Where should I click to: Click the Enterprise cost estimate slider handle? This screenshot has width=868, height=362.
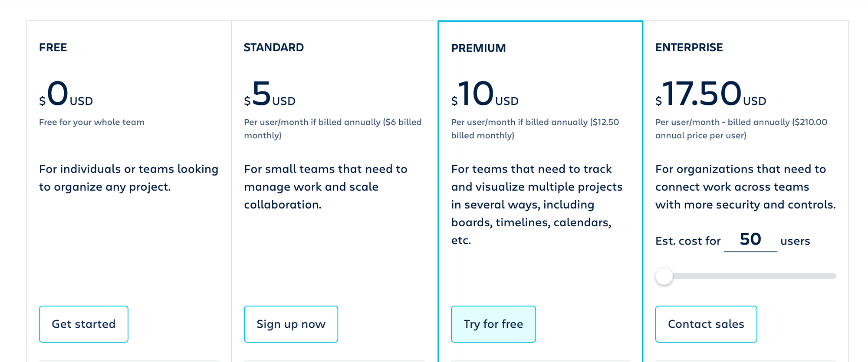point(664,276)
